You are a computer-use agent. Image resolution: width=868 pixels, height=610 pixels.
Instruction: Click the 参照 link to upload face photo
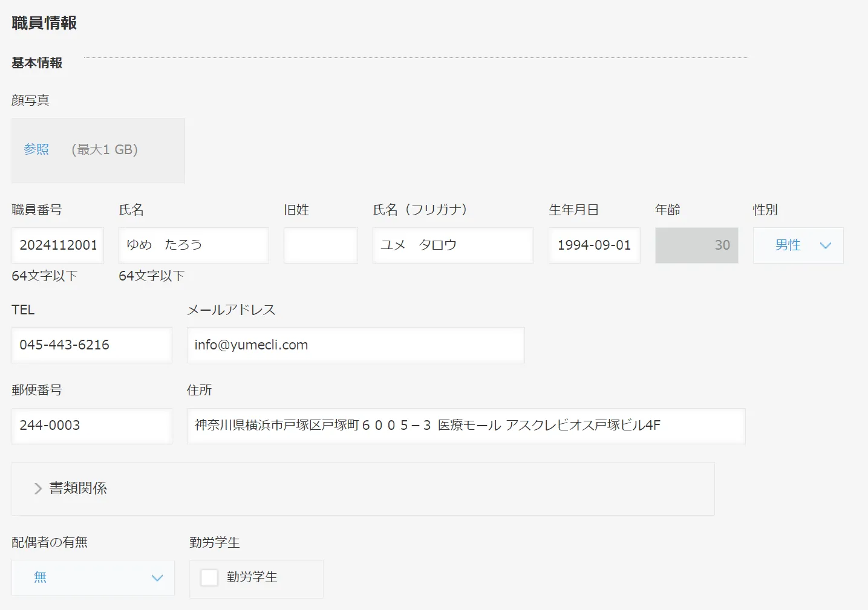[36, 149]
